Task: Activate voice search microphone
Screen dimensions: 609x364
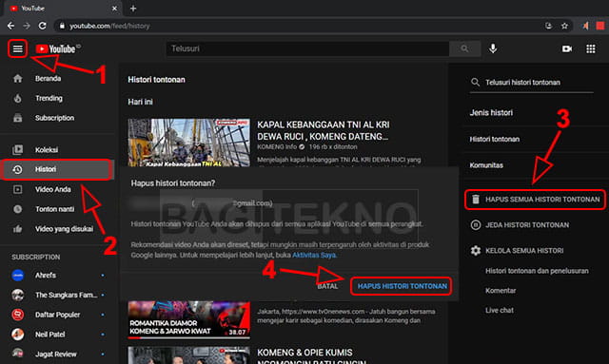Action: click(493, 48)
